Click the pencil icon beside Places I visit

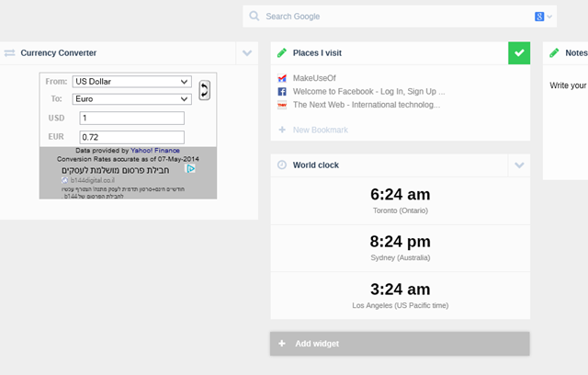click(x=282, y=53)
